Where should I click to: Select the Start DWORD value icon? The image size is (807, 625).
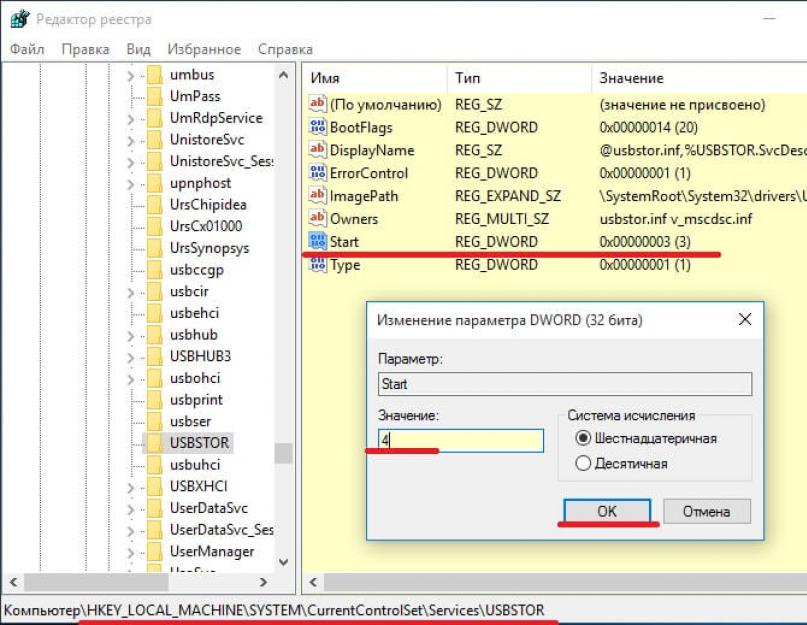318,241
